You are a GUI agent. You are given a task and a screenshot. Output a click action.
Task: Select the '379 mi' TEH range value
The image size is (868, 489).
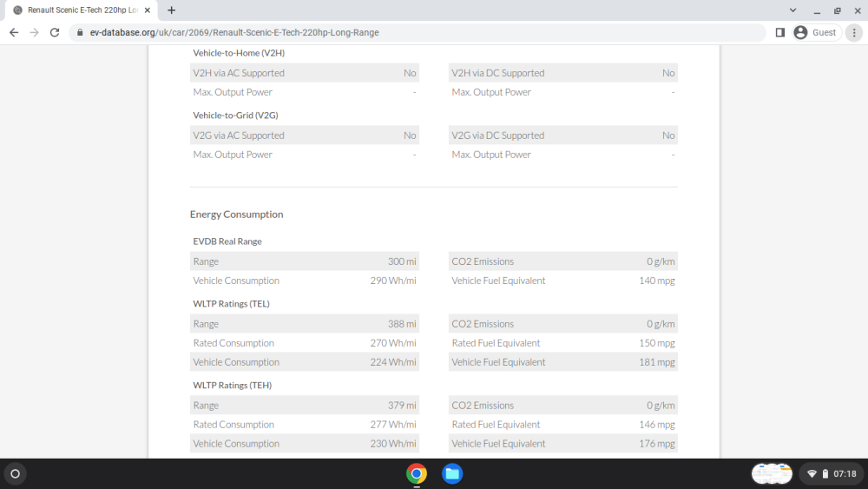[402, 406]
